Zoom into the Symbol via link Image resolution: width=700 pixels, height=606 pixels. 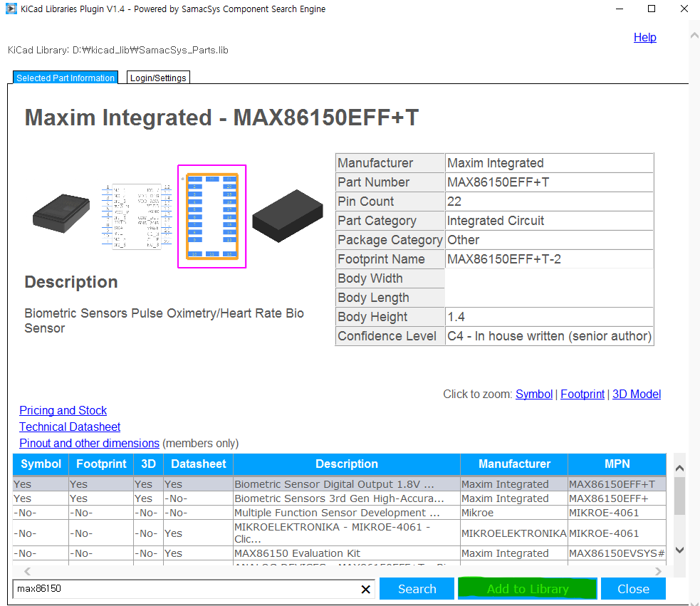(x=534, y=394)
